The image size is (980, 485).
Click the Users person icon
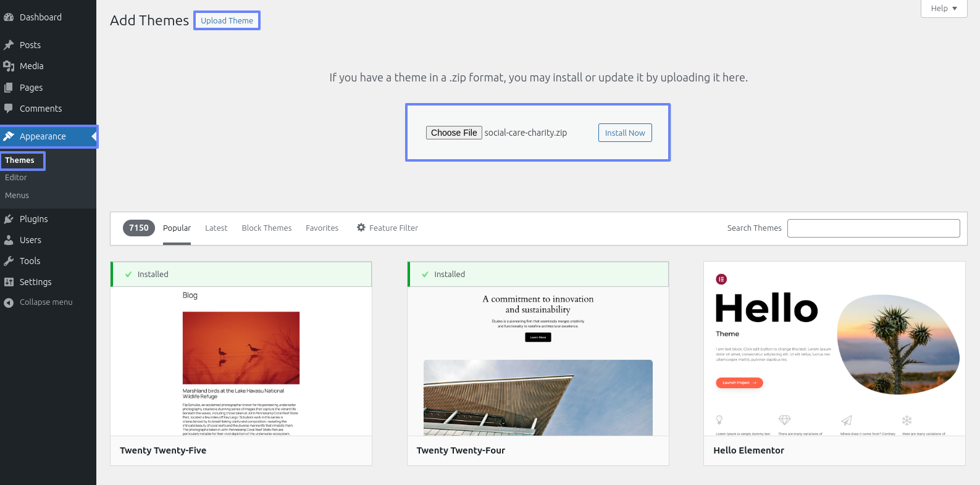click(x=9, y=240)
